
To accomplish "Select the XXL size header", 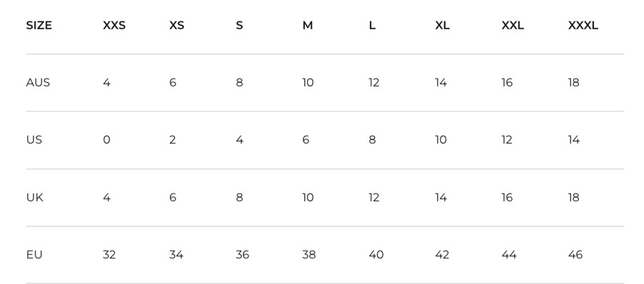I will coord(512,26).
